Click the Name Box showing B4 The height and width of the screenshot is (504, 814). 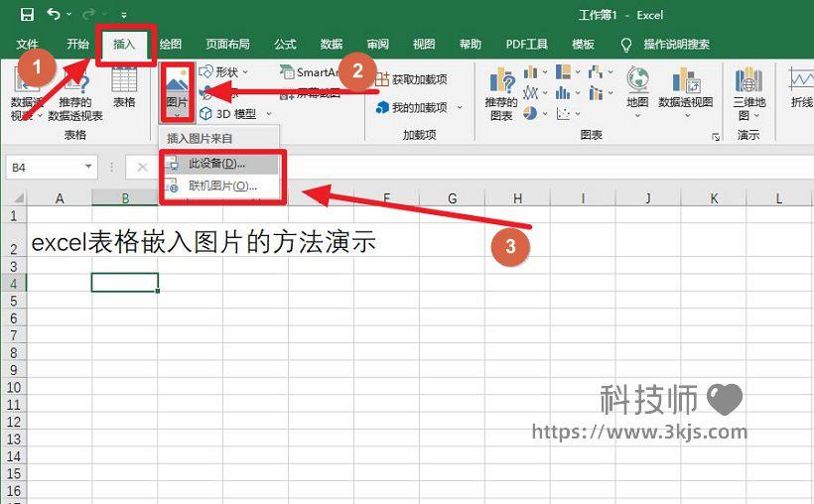click(44, 167)
